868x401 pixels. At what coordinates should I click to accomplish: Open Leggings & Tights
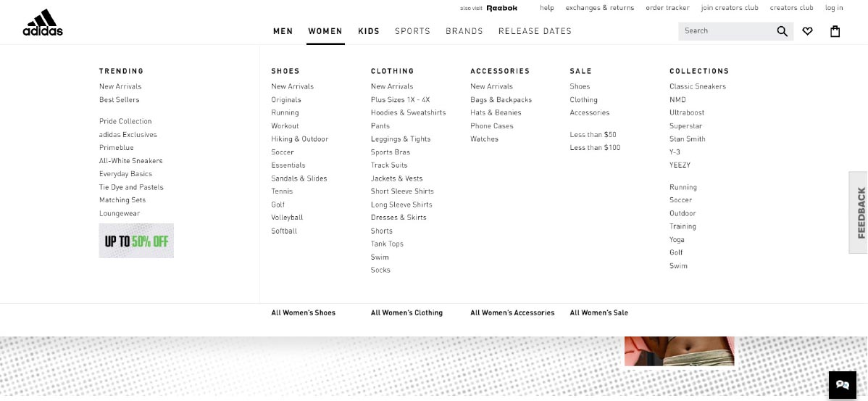point(400,139)
